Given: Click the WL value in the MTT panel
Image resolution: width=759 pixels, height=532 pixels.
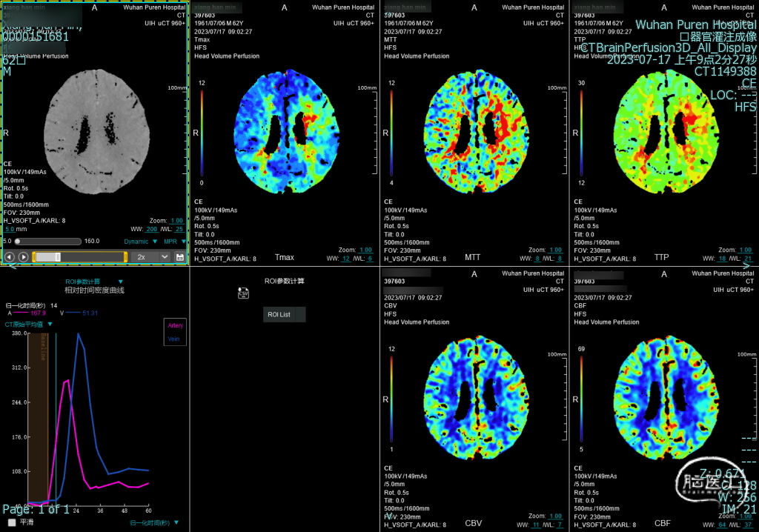Looking at the screenshot, I should (560, 259).
